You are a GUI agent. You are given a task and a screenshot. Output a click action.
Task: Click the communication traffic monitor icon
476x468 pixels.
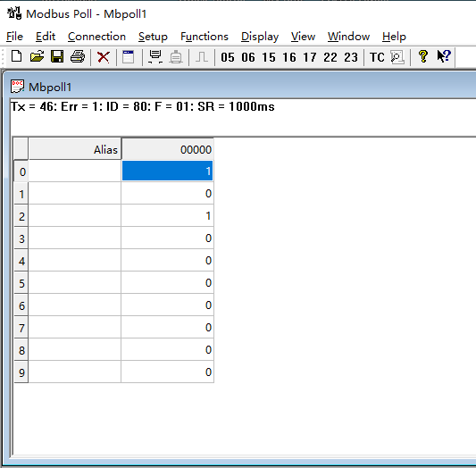pyautogui.click(x=397, y=57)
